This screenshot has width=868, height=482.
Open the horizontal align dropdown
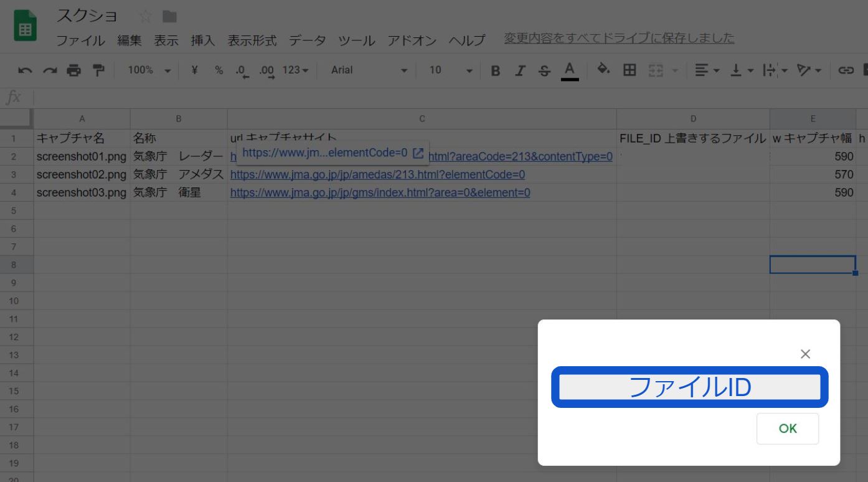pos(707,70)
